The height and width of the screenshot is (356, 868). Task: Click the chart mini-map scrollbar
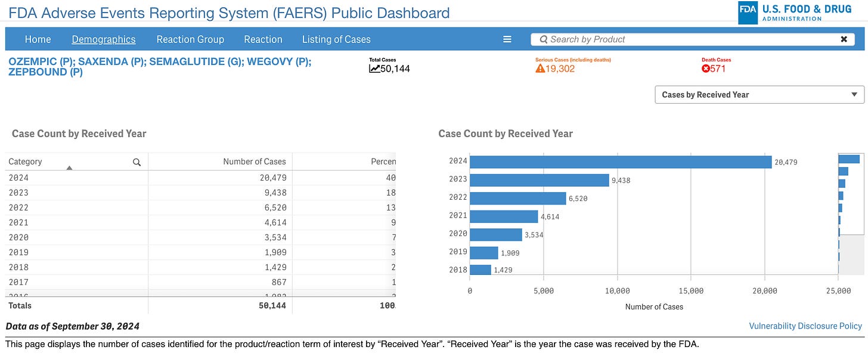tap(851, 213)
